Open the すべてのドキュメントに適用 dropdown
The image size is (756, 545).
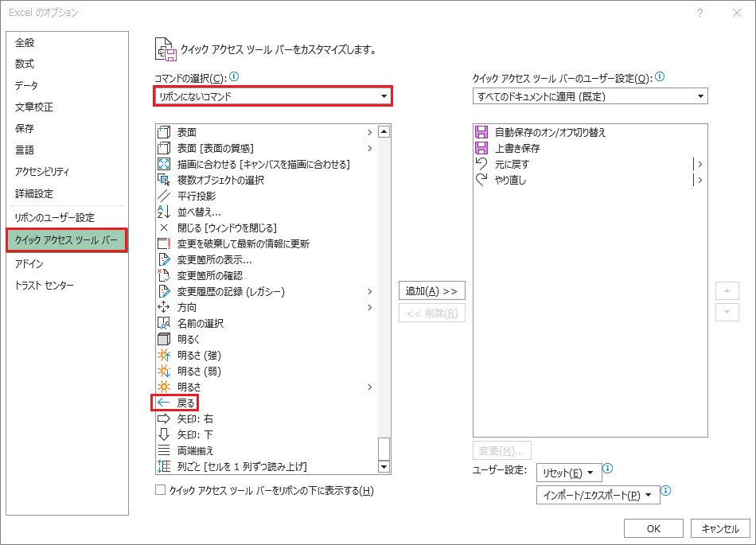[x=590, y=96]
